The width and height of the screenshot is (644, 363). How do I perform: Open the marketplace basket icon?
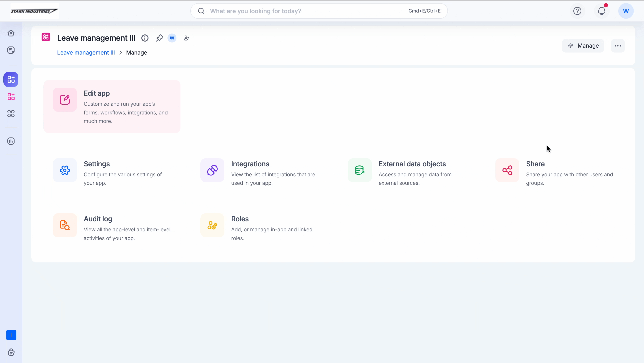[x=11, y=352]
